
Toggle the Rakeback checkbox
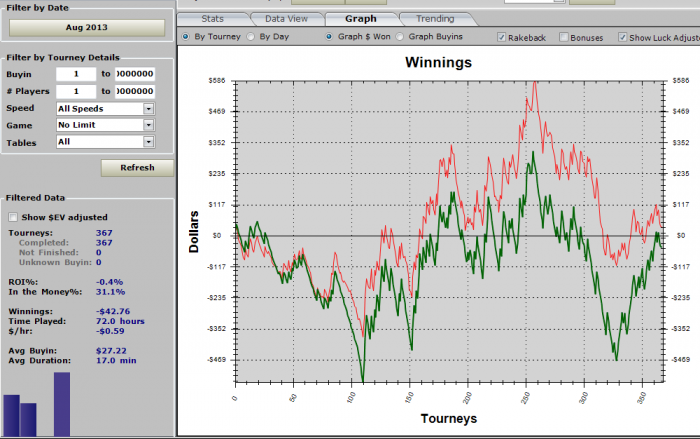click(x=502, y=37)
